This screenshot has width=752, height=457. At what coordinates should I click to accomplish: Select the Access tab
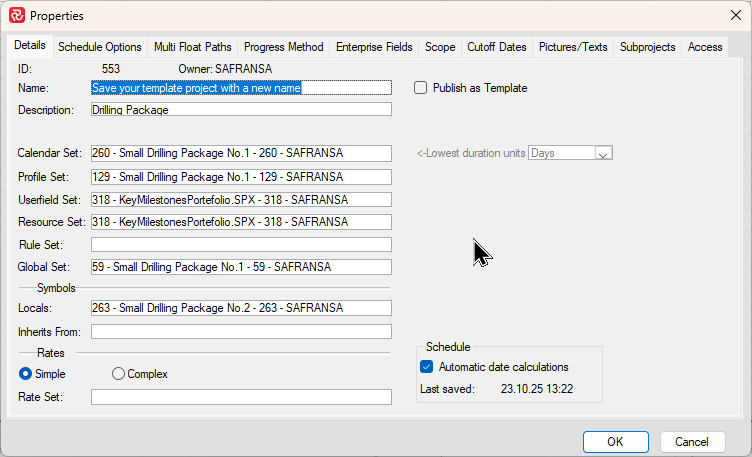705,47
